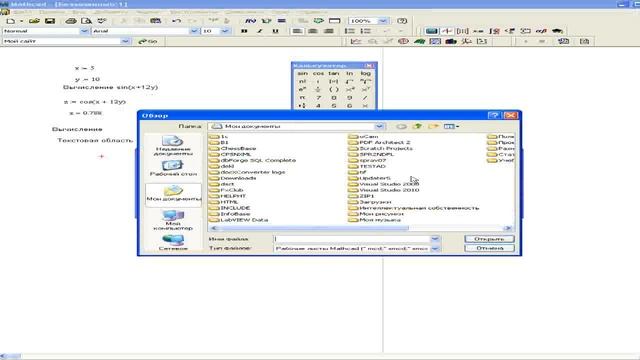Go up one folder level in the dialog
The height and width of the screenshot is (360, 640).
(x=417, y=127)
